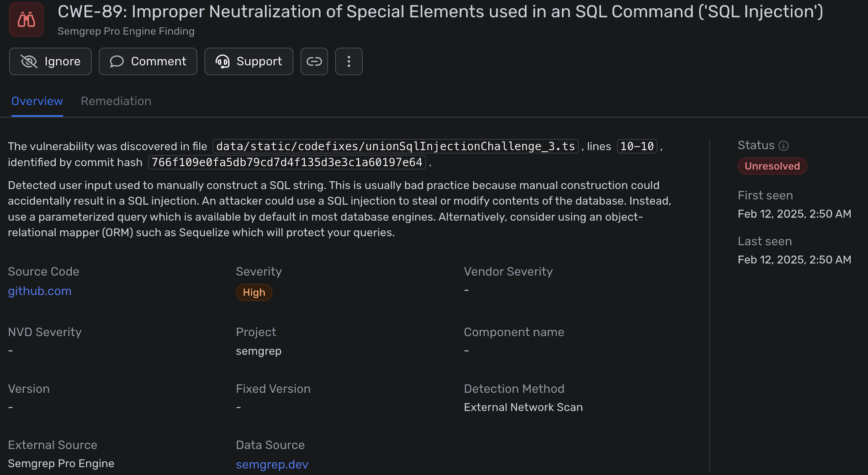Image resolution: width=868 pixels, height=475 pixels.
Task: Click the Ignore button with crossed-eye icon
Action: pyautogui.click(x=50, y=61)
